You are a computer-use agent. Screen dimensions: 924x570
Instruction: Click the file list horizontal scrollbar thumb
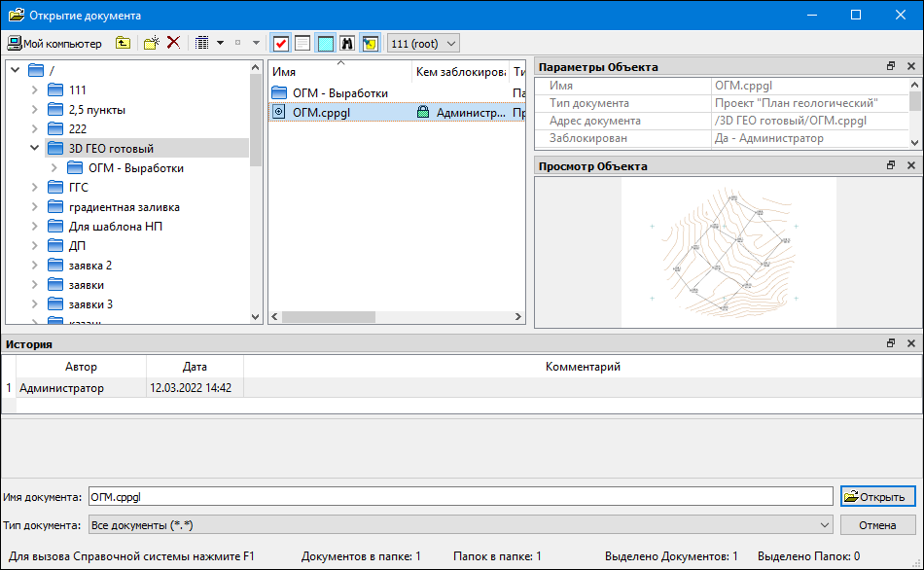click(x=328, y=316)
